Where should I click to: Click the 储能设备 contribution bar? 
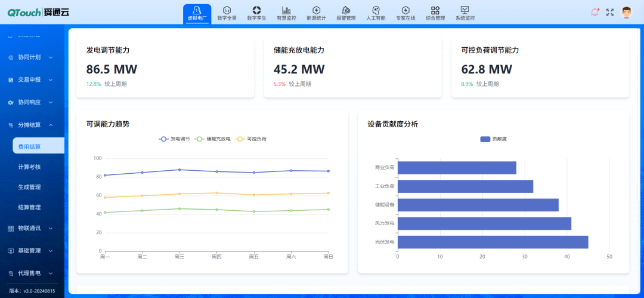tap(478, 205)
